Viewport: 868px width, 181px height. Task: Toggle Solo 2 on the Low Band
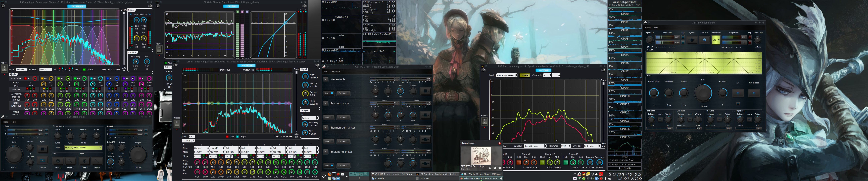[x=690, y=119]
